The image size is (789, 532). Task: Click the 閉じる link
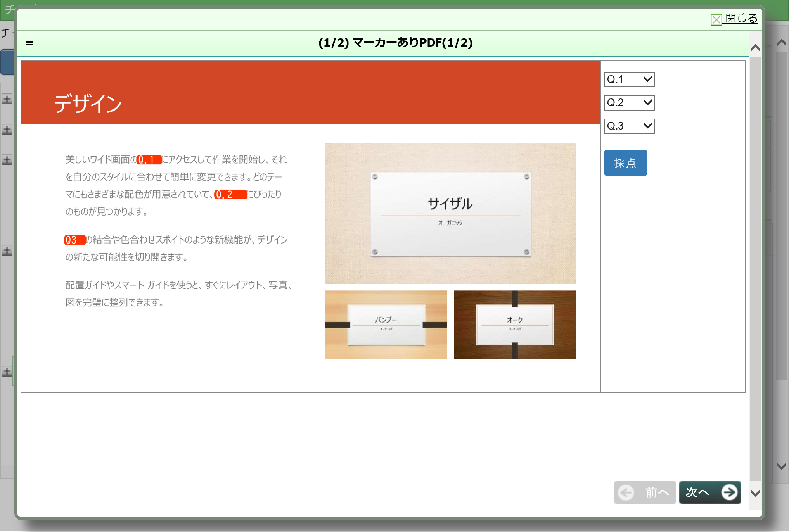(x=741, y=18)
